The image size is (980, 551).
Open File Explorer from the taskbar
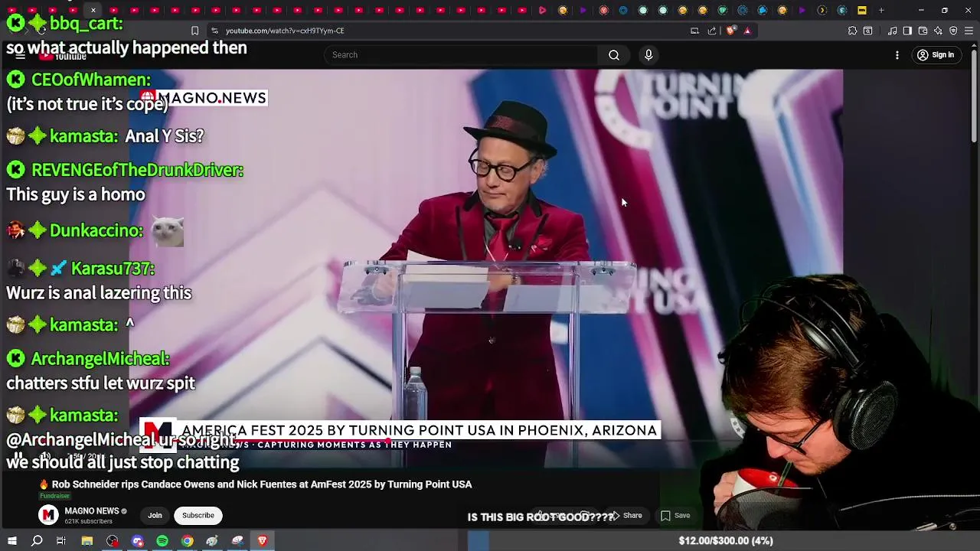(x=87, y=541)
